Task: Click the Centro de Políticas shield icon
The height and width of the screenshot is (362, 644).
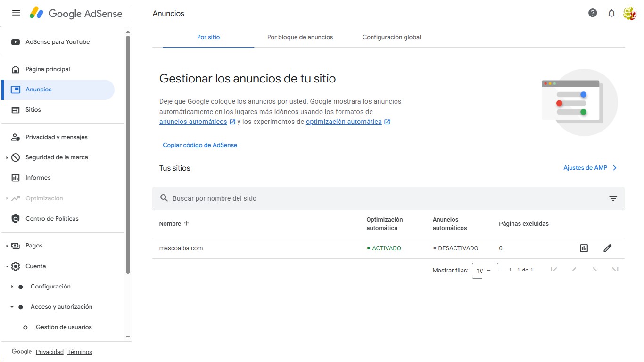Action: click(x=16, y=219)
